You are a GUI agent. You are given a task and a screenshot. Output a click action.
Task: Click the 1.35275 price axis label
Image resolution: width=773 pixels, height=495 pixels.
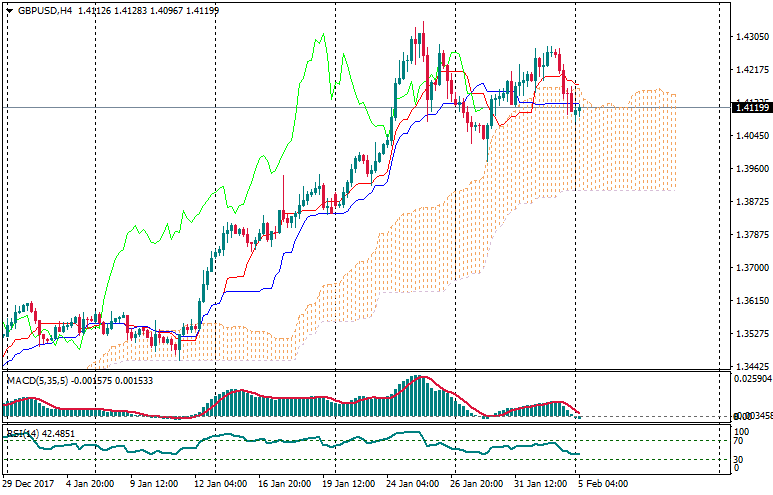750,334
